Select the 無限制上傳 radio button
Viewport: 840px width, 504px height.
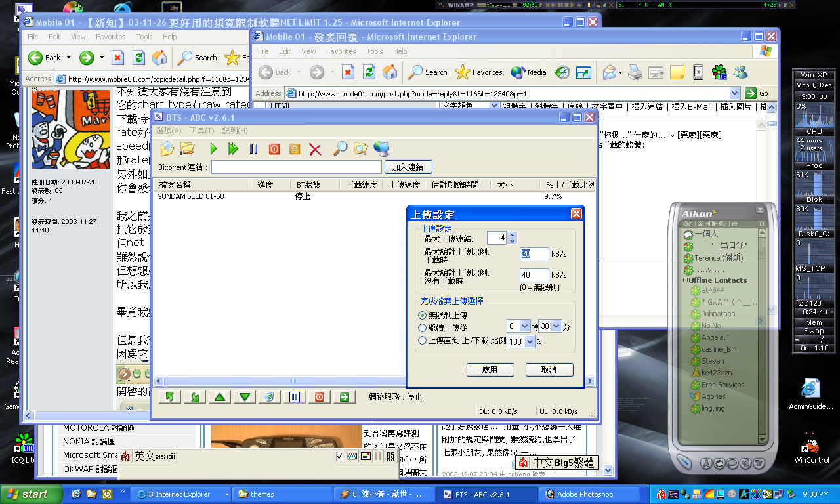click(422, 315)
